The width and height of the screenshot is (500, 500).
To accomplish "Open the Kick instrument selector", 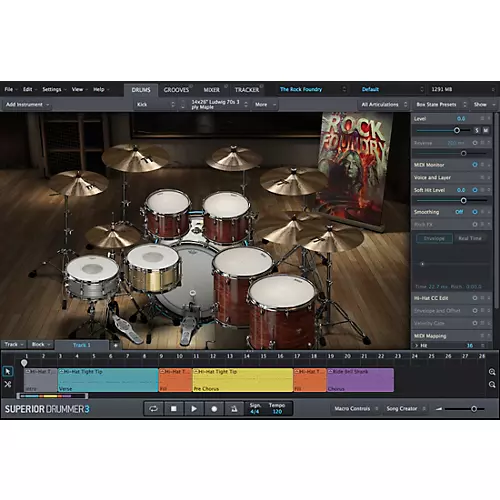I will [156, 105].
